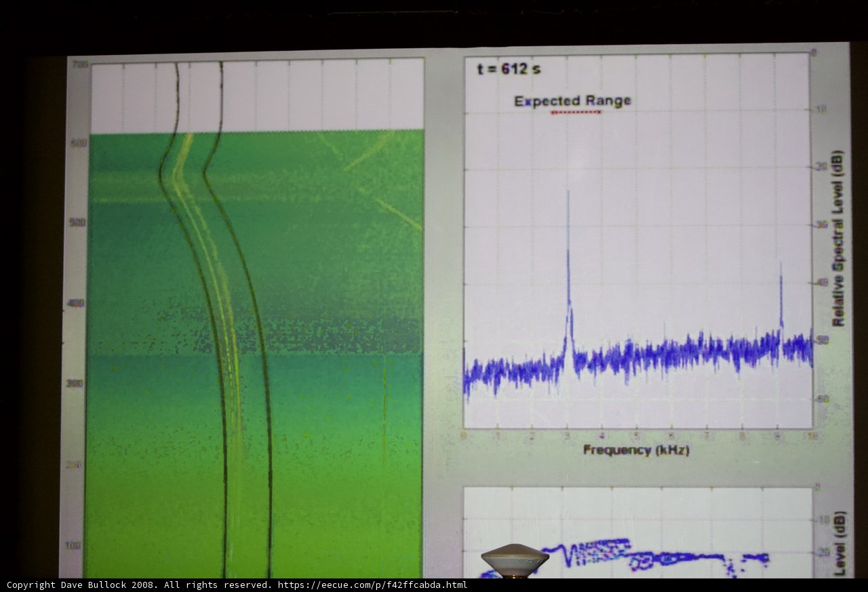Click the "300" tick on spectrogram axis
This screenshot has height=592, width=868.
pyautogui.click(x=75, y=383)
